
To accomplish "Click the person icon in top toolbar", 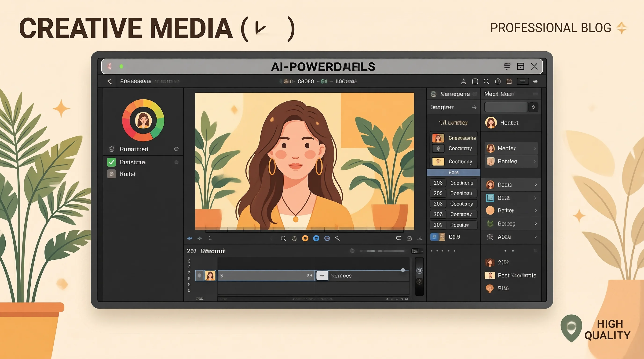I will point(464,81).
